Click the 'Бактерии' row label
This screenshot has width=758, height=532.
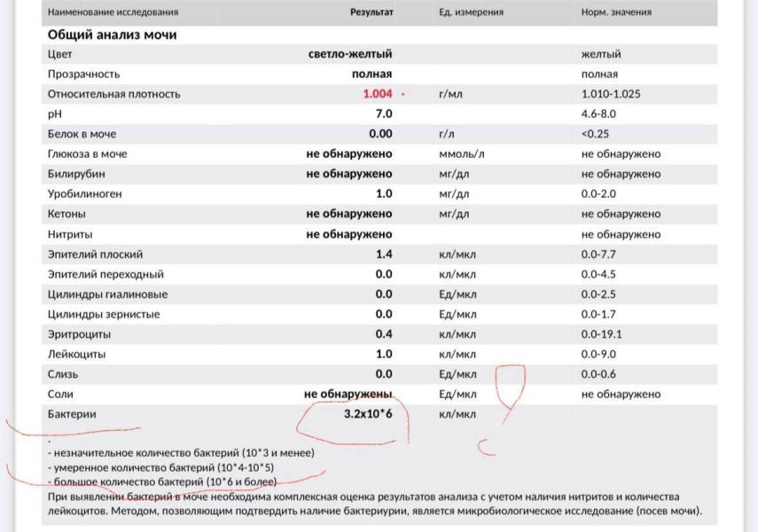click(x=71, y=414)
